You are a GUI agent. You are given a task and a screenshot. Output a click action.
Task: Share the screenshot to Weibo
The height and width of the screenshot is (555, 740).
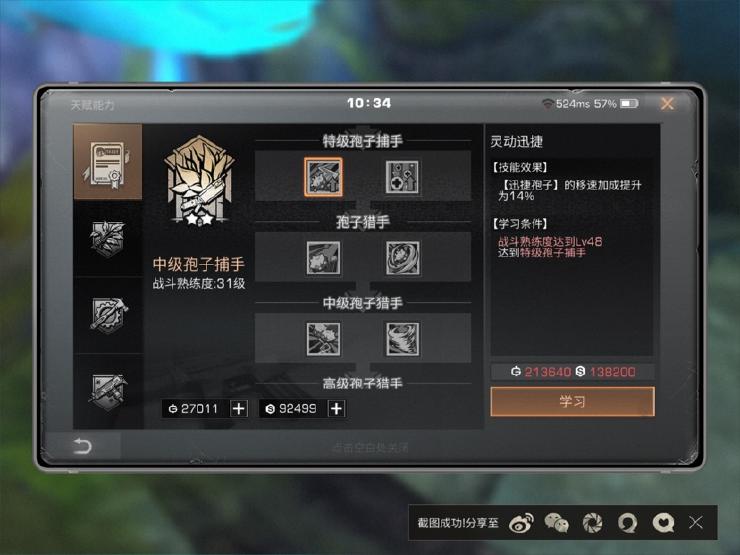pos(521,523)
